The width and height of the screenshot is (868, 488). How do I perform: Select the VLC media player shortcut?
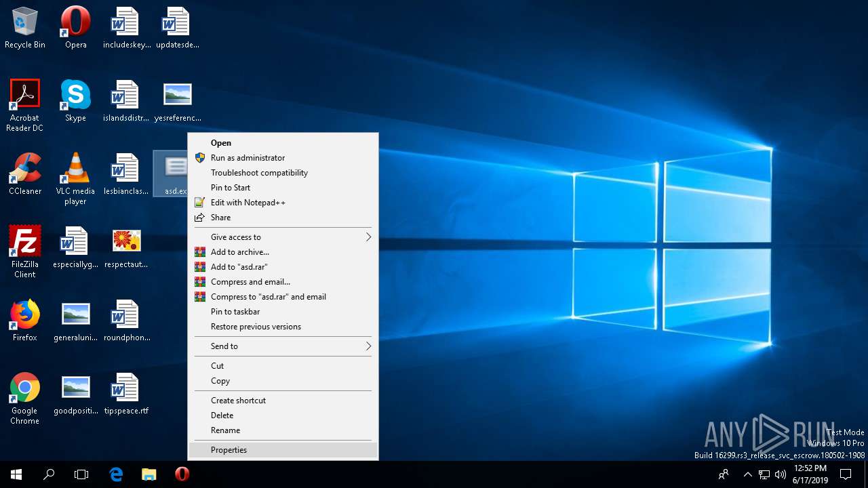coord(75,178)
